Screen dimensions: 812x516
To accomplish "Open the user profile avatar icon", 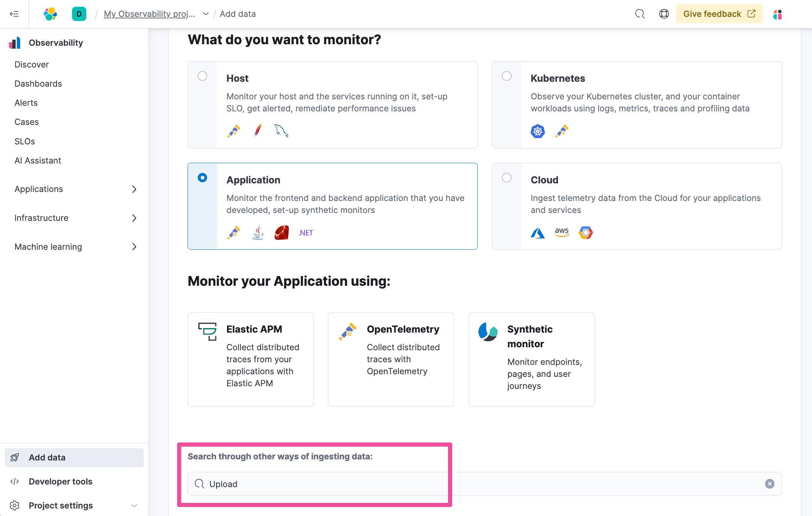I will coord(777,14).
